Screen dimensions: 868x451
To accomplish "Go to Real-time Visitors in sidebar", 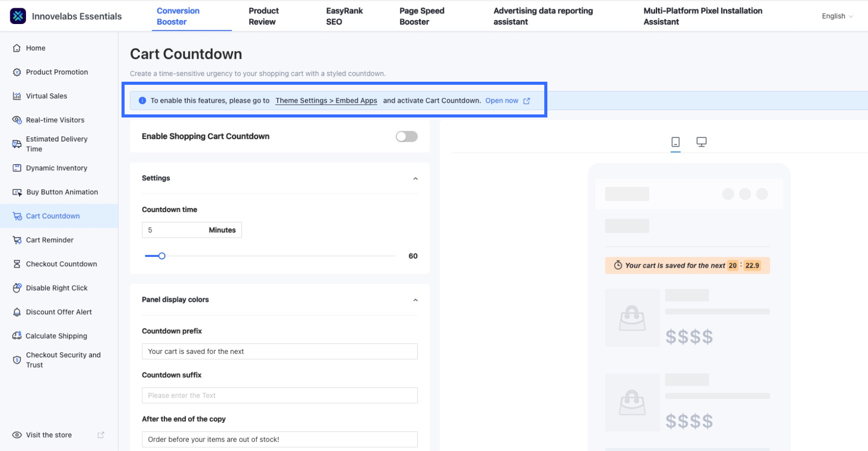I will [55, 120].
